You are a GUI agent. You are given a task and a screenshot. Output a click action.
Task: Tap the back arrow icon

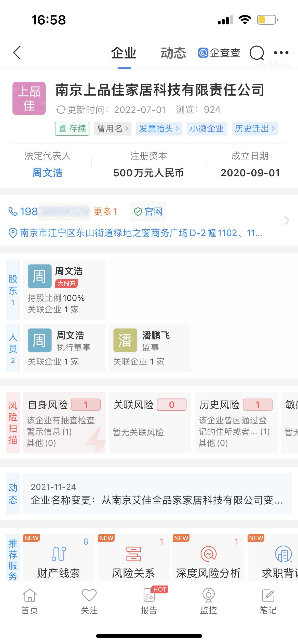click(x=17, y=53)
